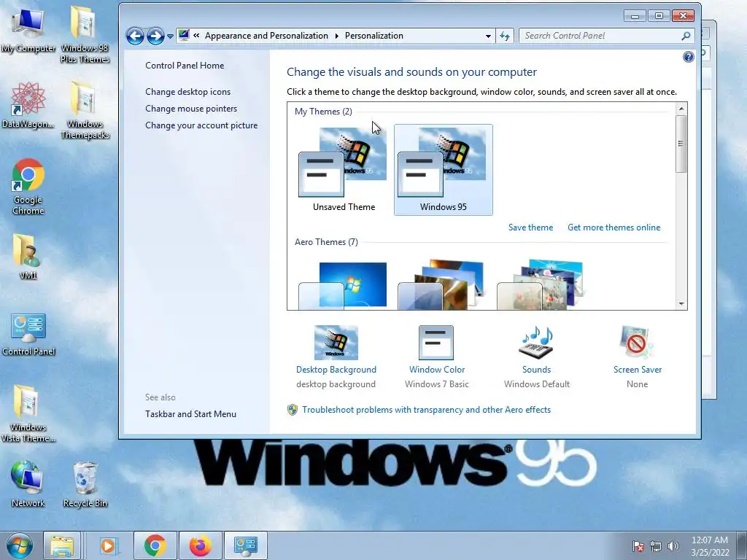Open Change your account picture

click(x=201, y=125)
